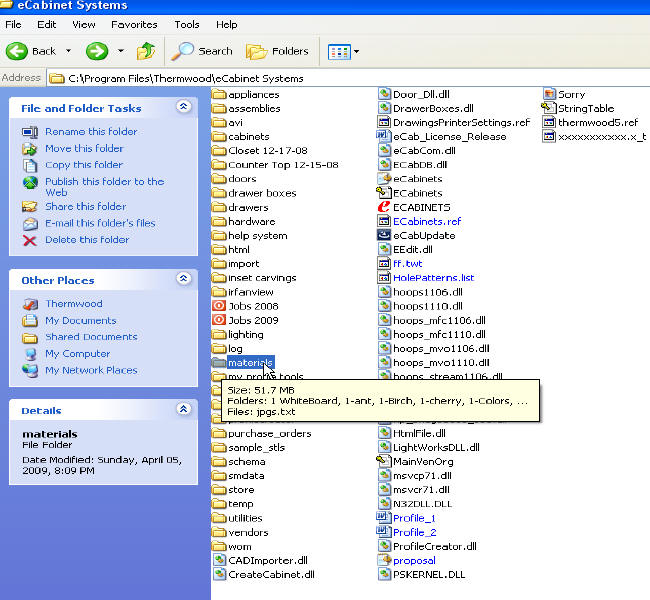Select the eCab_License_Release document icon

[383, 136]
